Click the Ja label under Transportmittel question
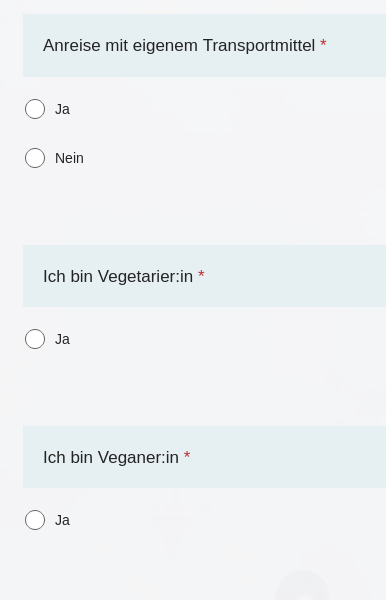Viewport: 386px width, 600px height. 62,109
